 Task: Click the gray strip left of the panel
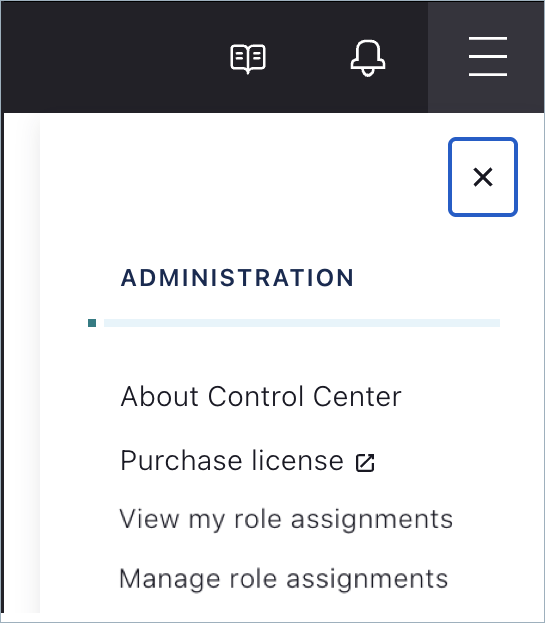22,364
